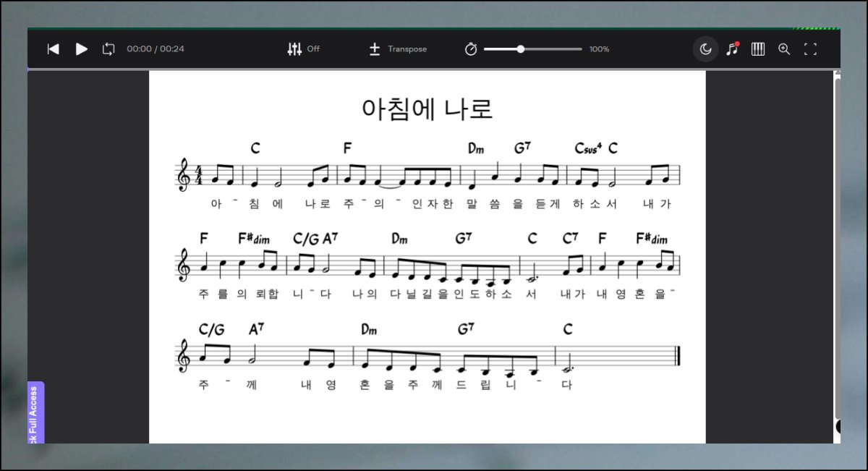The height and width of the screenshot is (471, 868).
Task: Start playback with the play button
Action: pos(82,49)
